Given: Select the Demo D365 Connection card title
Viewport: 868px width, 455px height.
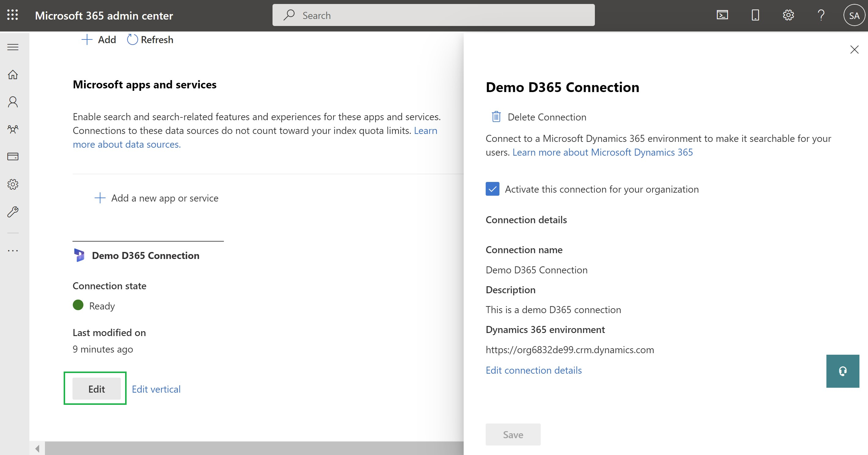Looking at the screenshot, I should (x=146, y=256).
